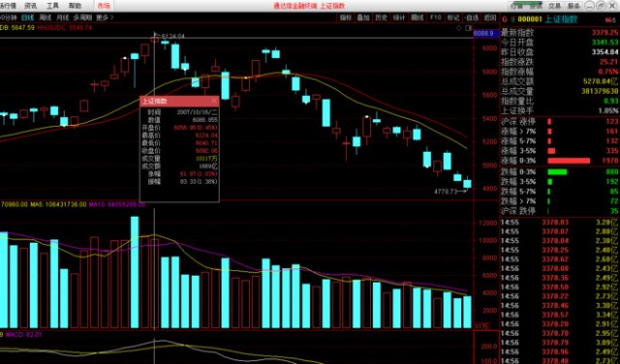
Task: Toggle the side panel icon beside diamond
Action: [469, 28]
